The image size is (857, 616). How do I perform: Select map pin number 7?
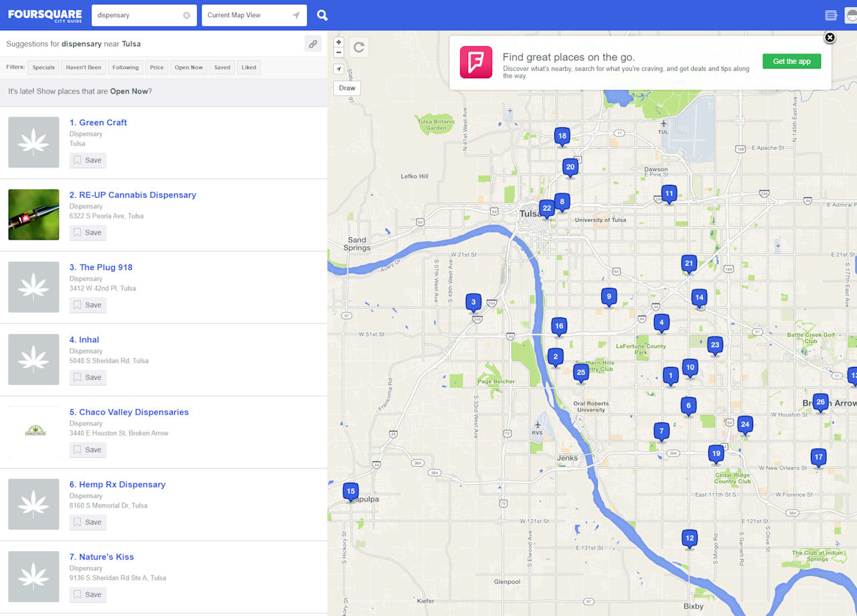tap(661, 431)
